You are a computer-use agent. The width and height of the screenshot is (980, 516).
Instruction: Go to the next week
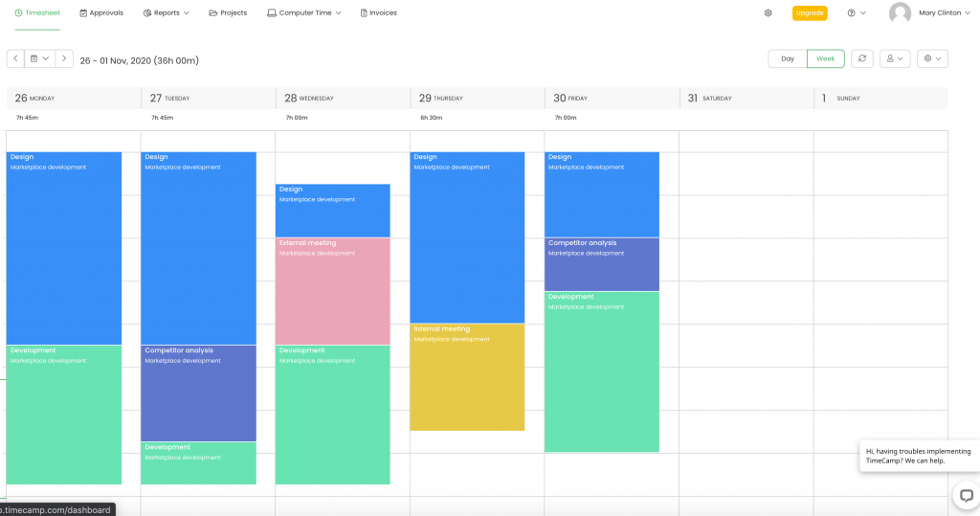[x=64, y=58]
